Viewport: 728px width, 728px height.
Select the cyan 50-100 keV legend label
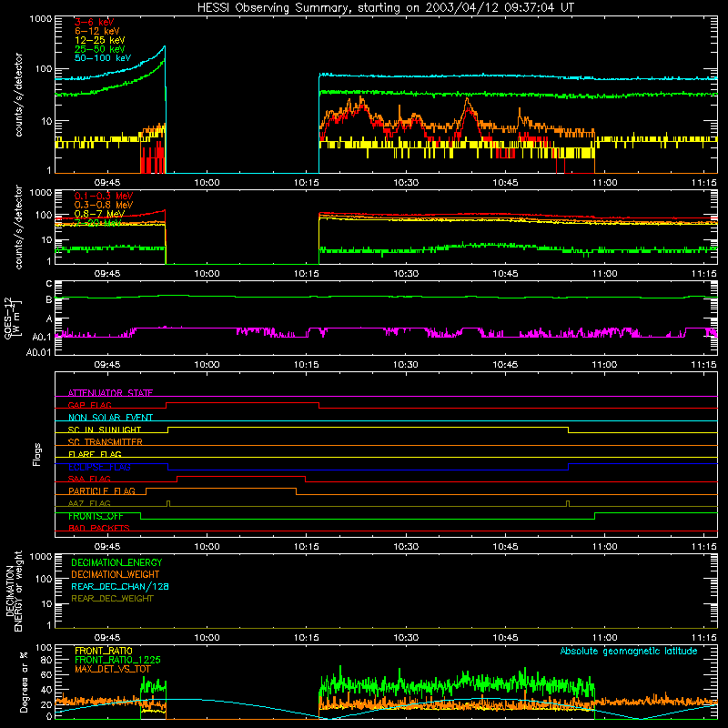point(103,58)
